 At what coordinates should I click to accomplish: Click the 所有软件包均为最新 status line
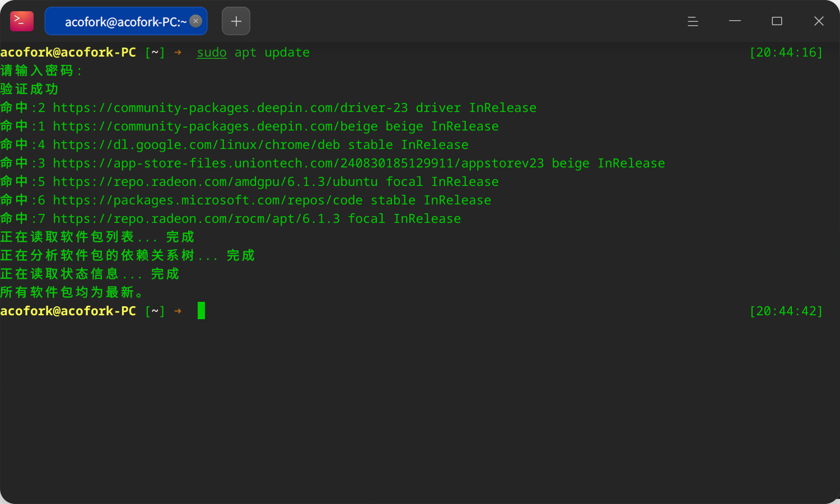coord(72,292)
